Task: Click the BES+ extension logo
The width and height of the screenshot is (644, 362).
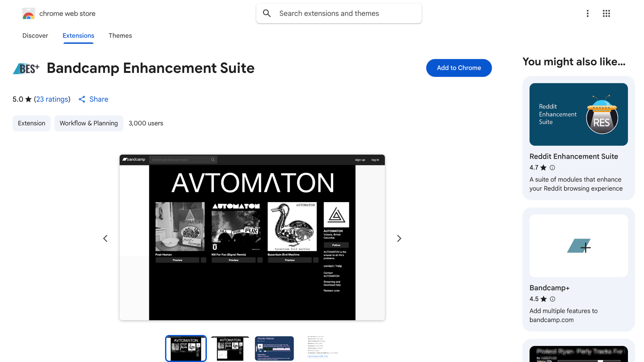Action: pyautogui.click(x=26, y=68)
